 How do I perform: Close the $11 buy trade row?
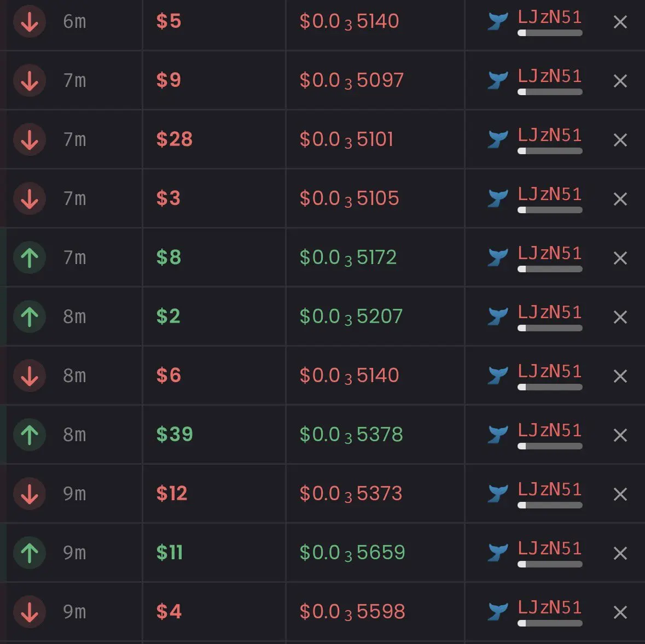tap(620, 553)
